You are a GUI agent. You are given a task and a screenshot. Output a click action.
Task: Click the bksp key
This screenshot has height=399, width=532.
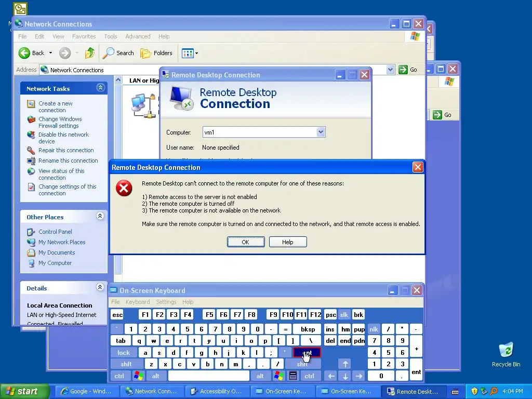308,329
